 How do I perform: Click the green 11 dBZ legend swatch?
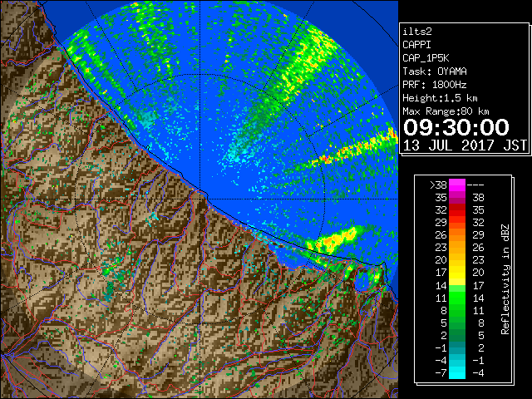click(x=457, y=298)
